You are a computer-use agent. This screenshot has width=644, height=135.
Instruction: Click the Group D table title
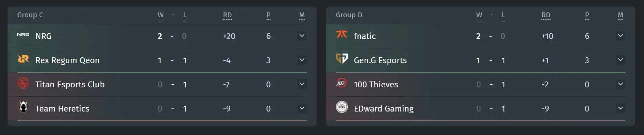pyautogui.click(x=349, y=15)
